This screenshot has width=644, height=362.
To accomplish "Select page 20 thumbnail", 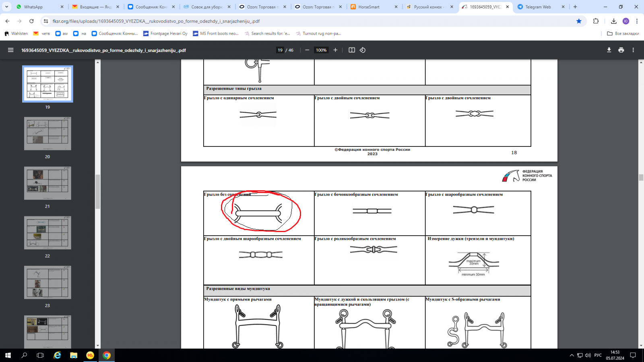I will point(47,134).
